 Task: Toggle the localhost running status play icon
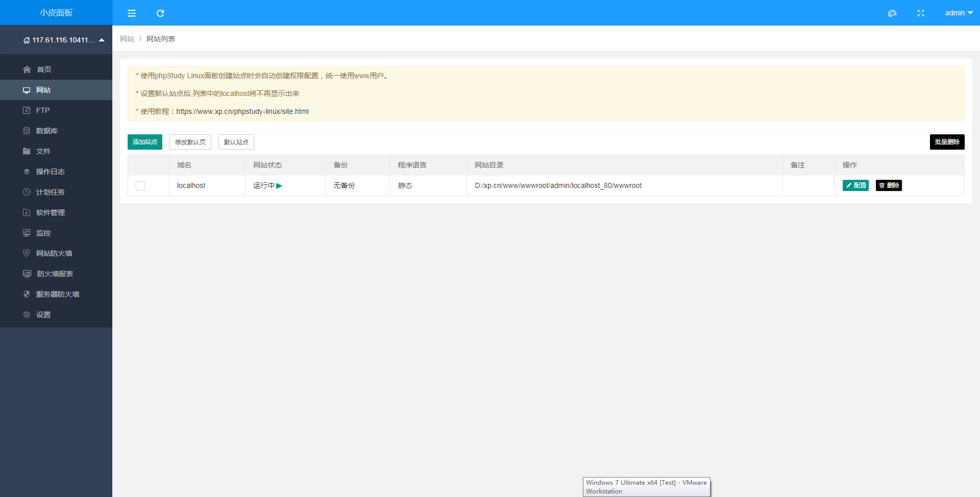pos(279,186)
